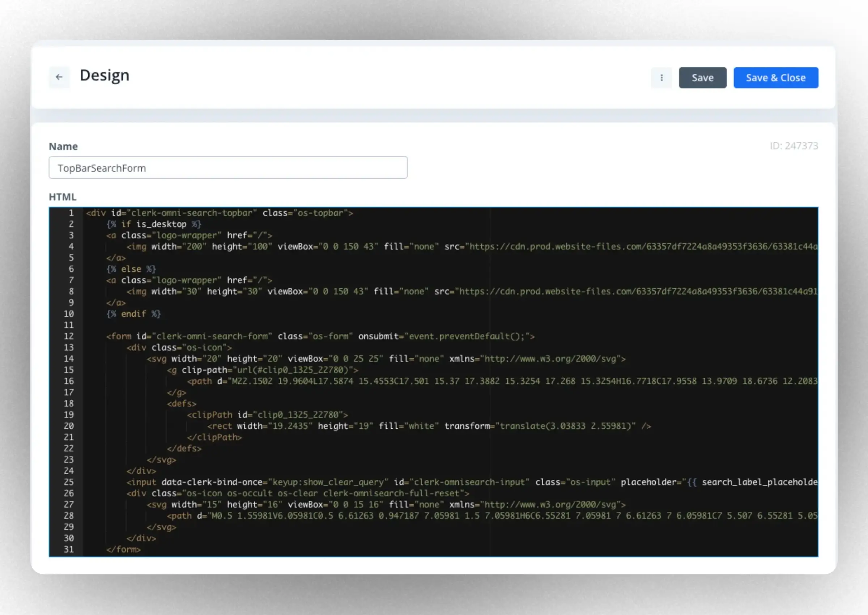868x615 pixels.
Task: Click the opening defs tag line
Action: (182, 404)
